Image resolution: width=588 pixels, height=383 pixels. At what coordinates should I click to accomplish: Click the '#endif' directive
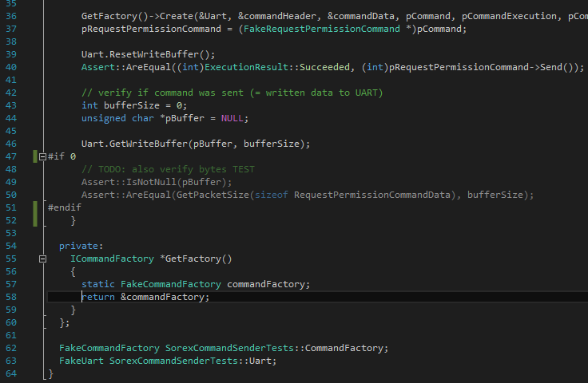coord(65,207)
